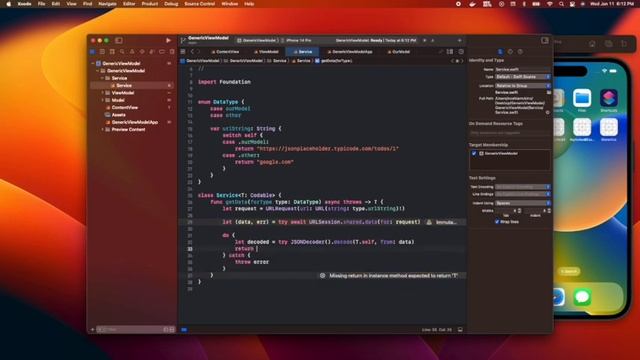Adjust the Indent width stepper
This screenshot has width=640, height=360.
[x=549, y=211]
